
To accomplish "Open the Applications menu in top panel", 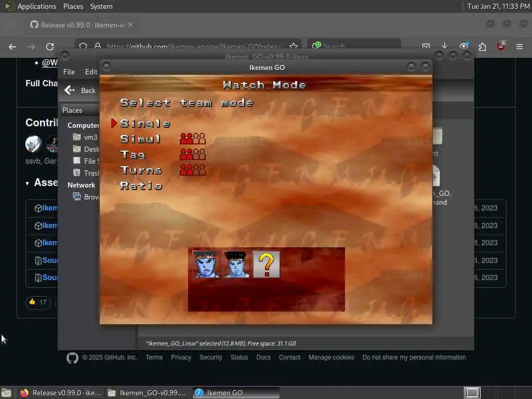I will click(x=31, y=6).
